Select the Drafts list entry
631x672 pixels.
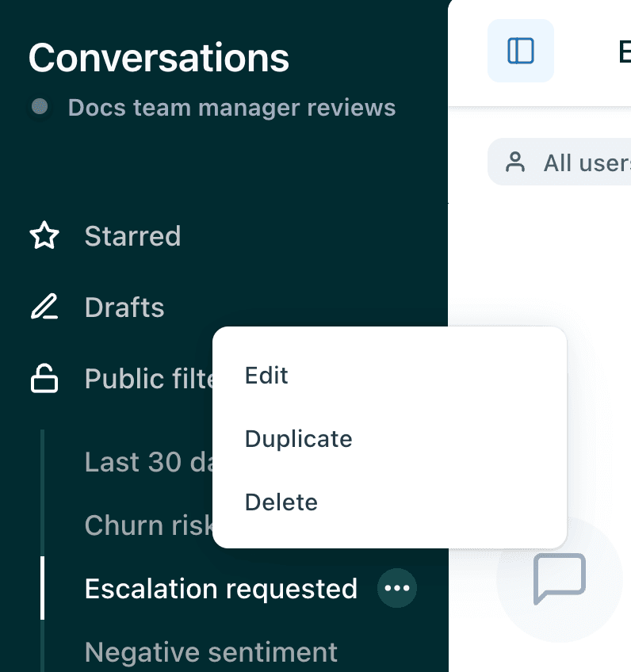[x=124, y=307]
